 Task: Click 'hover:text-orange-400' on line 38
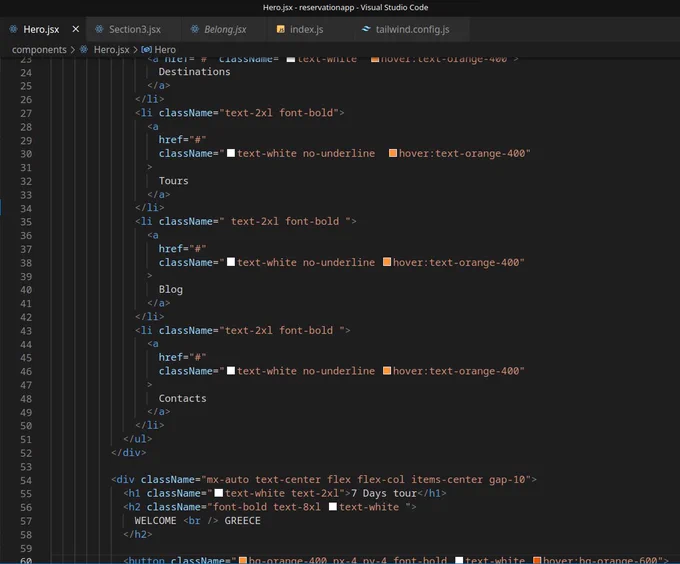coord(456,262)
